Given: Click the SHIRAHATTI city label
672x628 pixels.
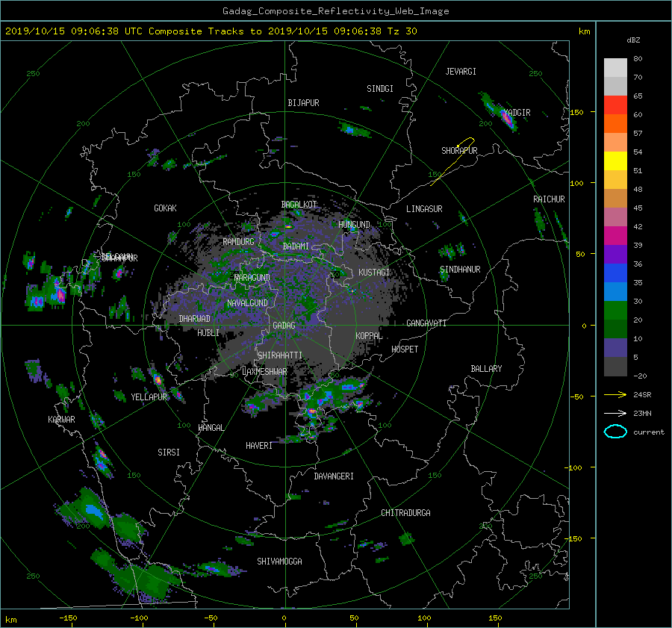Looking at the screenshot, I should click(x=280, y=355).
